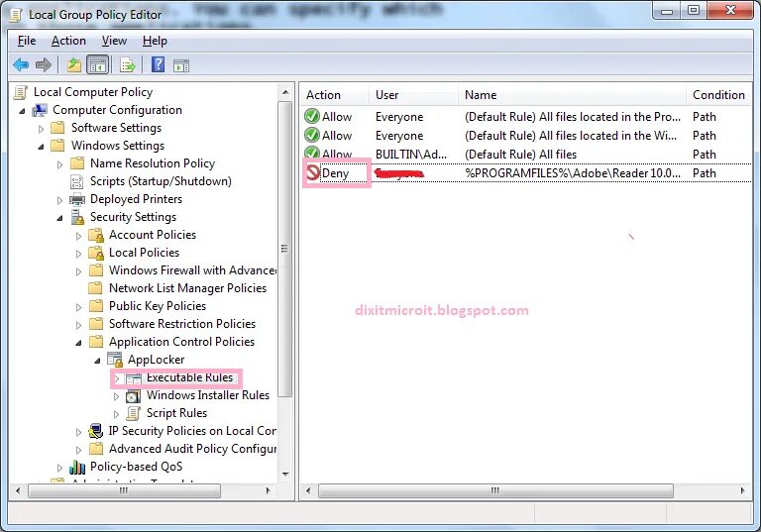This screenshot has width=761, height=532.
Task: Expand Windows Installer Rules node
Action: point(117,396)
